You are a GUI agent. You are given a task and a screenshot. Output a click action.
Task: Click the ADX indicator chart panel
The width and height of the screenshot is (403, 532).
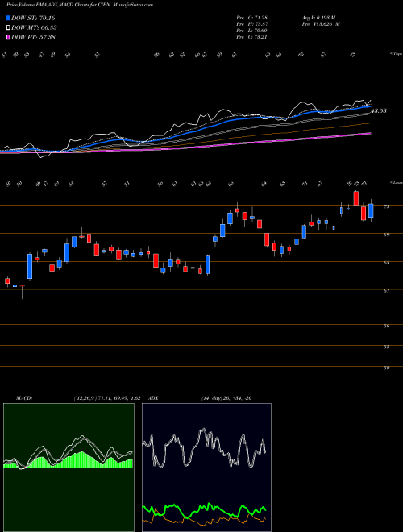click(x=206, y=468)
